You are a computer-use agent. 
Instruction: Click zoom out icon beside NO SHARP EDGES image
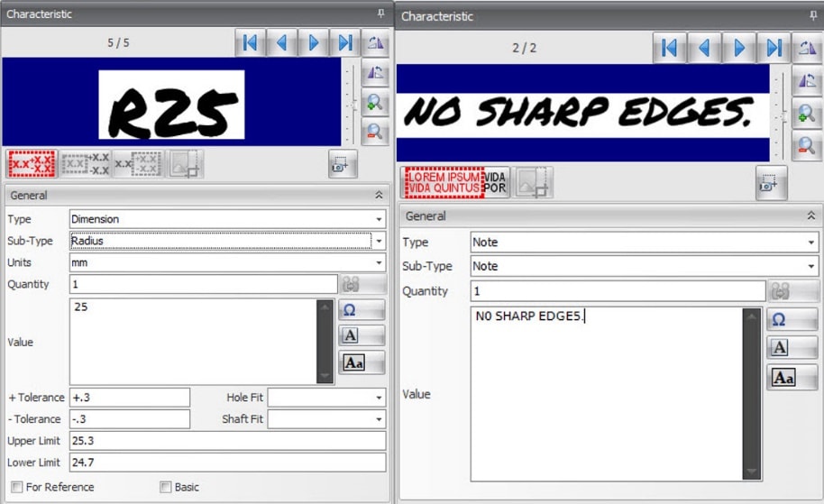(x=807, y=144)
